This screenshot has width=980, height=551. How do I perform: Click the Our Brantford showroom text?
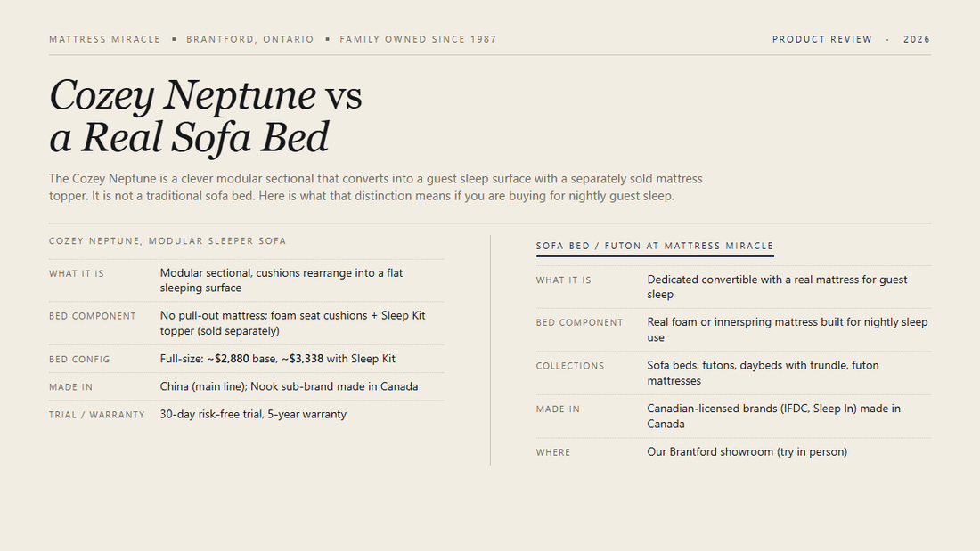coord(747,451)
